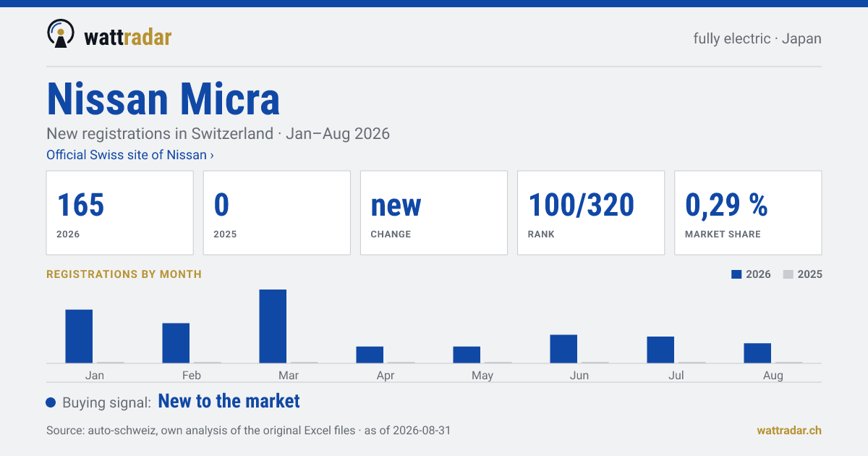Click the Nissan Micra heading
868x456 pixels.
(163, 99)
